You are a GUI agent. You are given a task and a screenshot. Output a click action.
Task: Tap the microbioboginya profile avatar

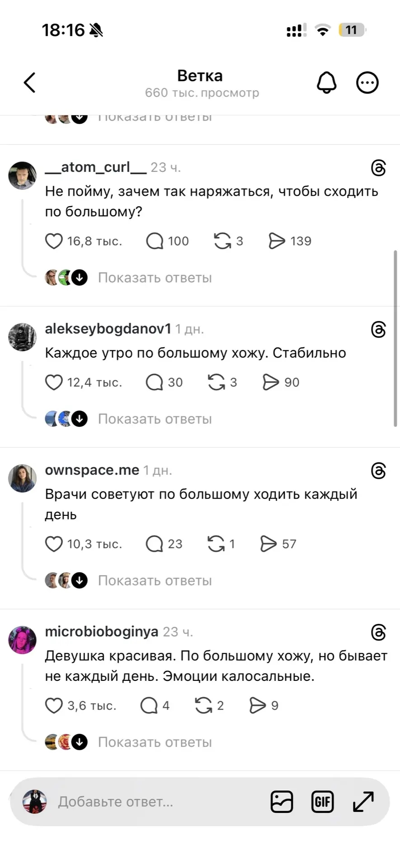click(x=22, y=640)
